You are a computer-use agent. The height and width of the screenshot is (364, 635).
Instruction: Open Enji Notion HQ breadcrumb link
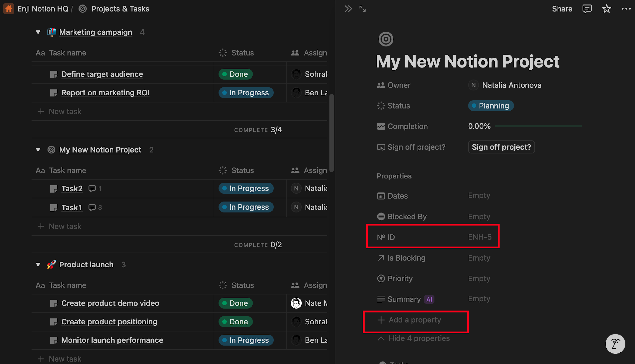[x=43, y=9]
